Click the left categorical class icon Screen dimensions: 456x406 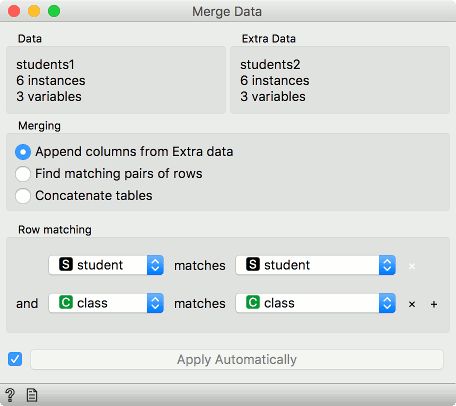coord(66,303)
